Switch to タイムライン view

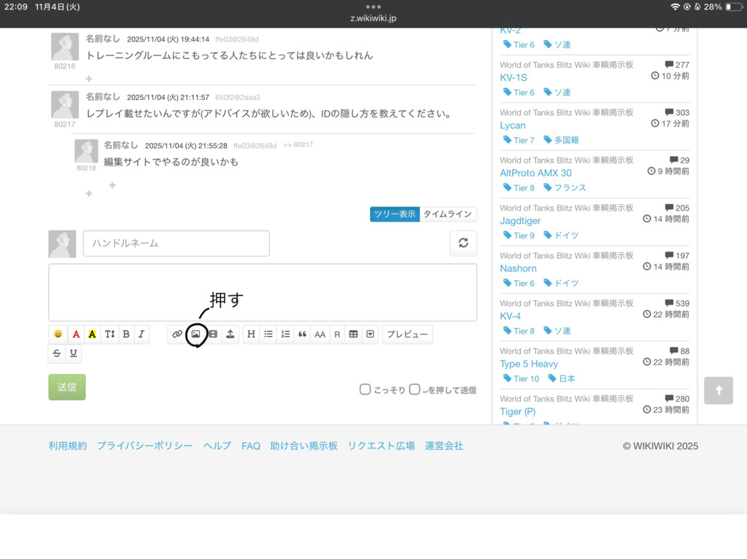click(x=448, y=214)
